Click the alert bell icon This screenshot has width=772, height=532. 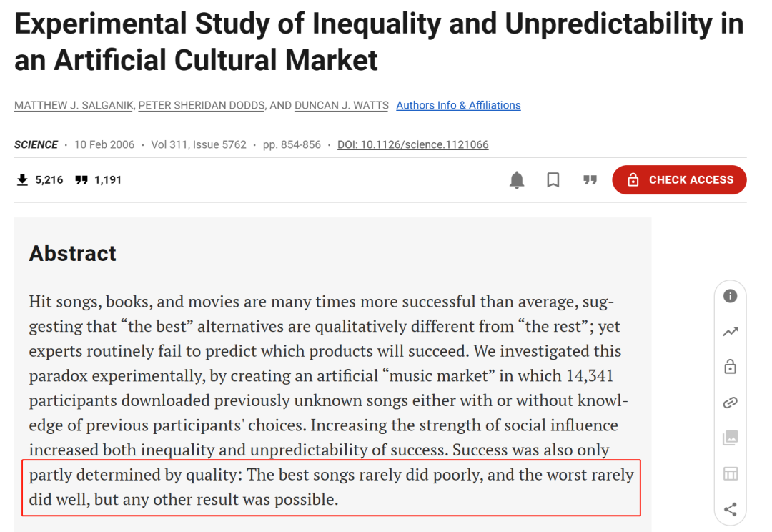pyautogui.click(x=517, y=179)
